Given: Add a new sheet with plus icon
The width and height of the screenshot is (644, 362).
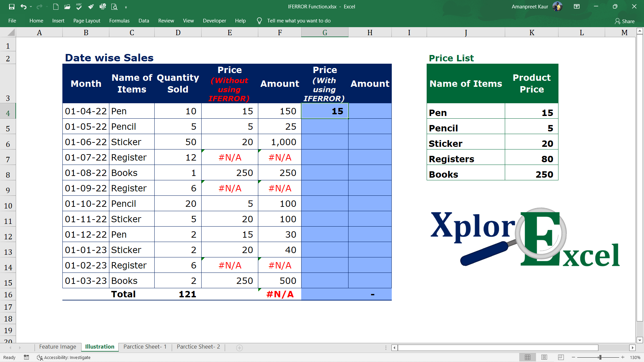Looking at the screenshot, I should (x=239, y=348).
